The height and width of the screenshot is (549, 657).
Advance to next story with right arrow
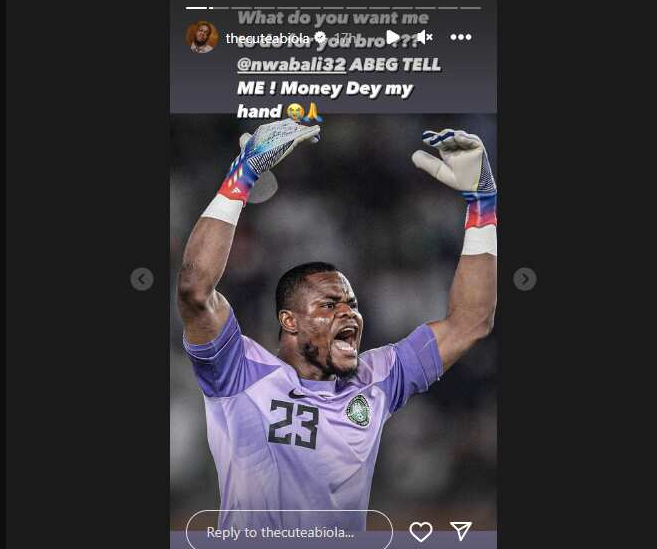click(x=525, y=279)
